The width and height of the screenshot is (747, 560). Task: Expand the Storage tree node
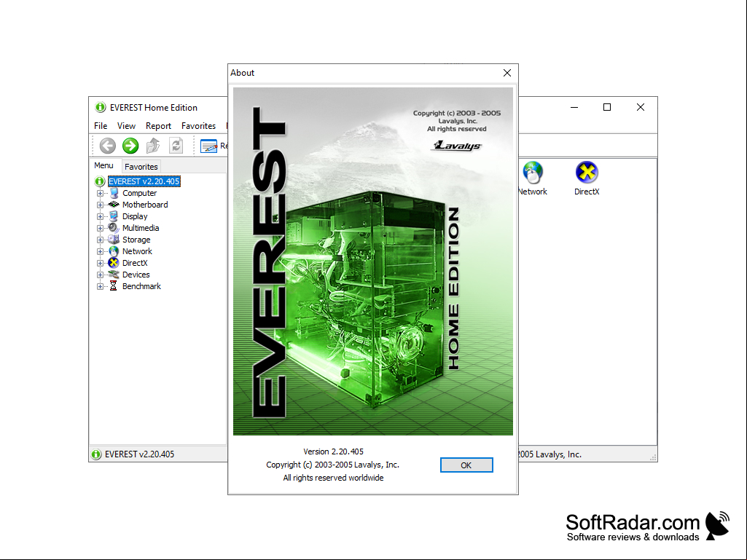click(100, 240)
